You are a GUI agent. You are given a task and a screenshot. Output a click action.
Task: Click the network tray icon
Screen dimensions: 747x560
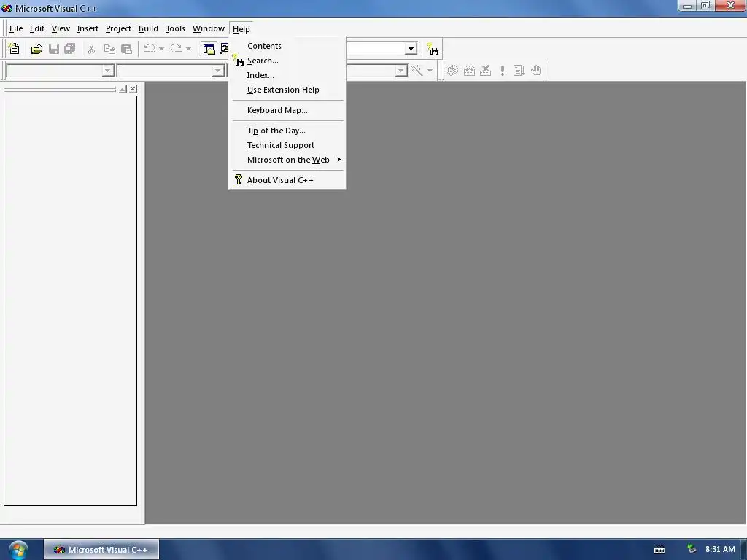pos(692,550)
